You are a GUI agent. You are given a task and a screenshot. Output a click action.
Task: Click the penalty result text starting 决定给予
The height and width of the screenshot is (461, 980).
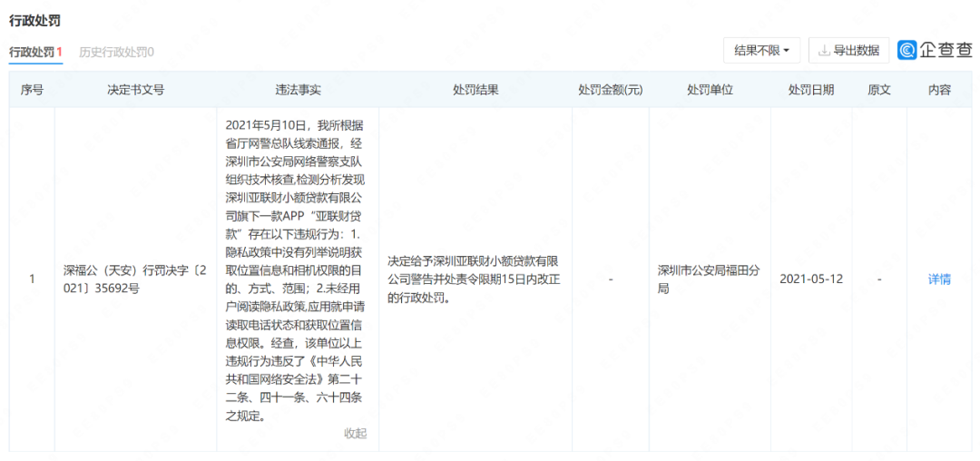pyautogui.click(x=475, y=279)
